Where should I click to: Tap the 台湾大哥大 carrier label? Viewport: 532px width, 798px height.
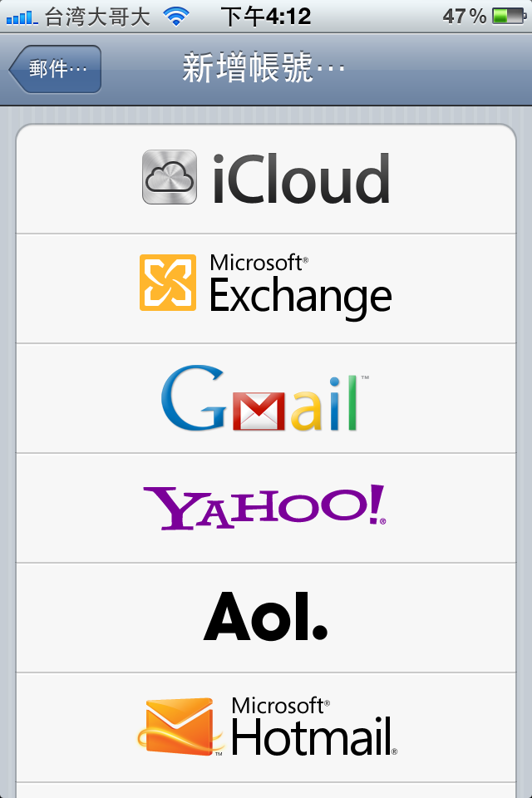click(x=98, y=17)
